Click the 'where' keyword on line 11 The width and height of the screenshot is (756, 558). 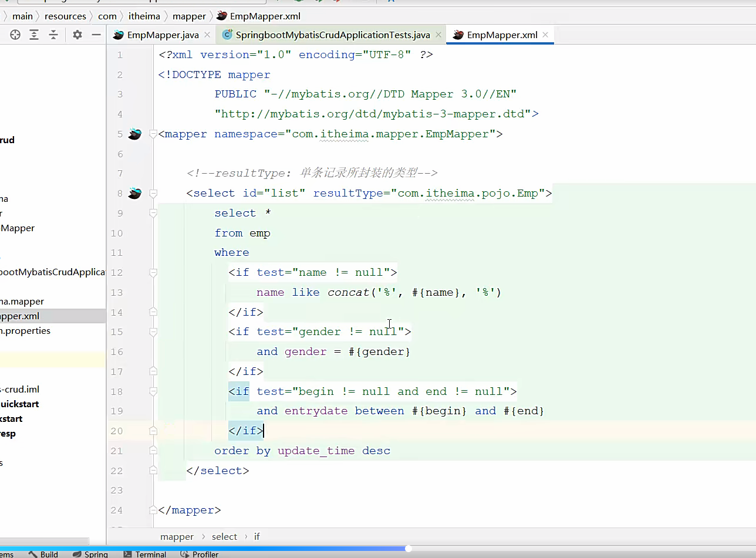pyautogui.click(x=232, y=252)
